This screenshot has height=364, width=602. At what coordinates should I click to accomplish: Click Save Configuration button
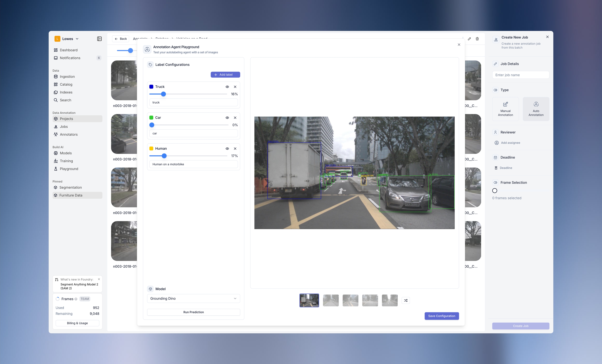tap(441, 316)
